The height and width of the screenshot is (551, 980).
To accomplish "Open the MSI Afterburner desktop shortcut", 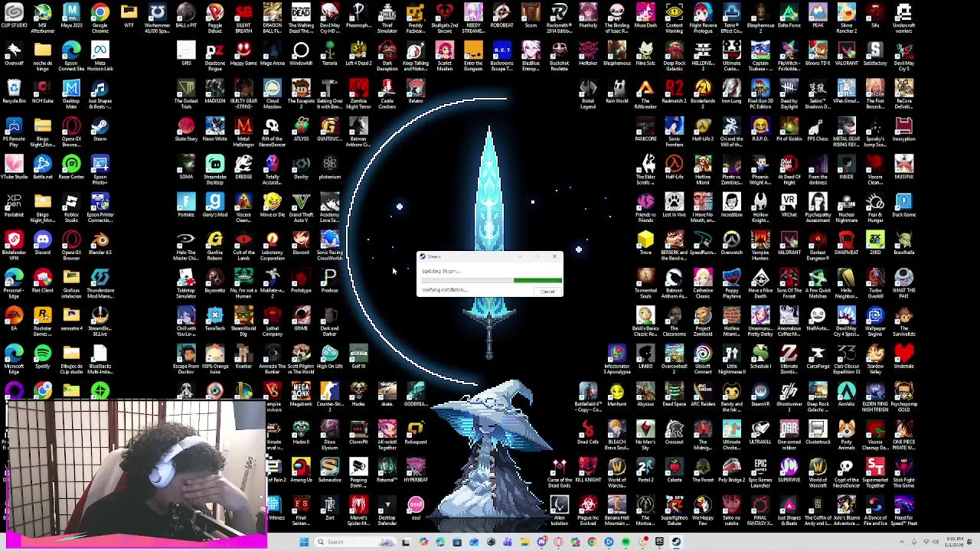I will (x=42, y=17).
